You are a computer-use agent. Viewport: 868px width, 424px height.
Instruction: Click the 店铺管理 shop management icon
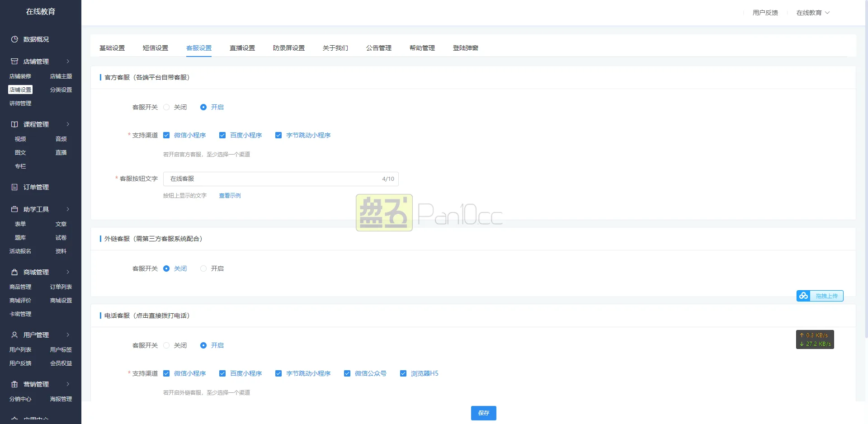point(14,61)
